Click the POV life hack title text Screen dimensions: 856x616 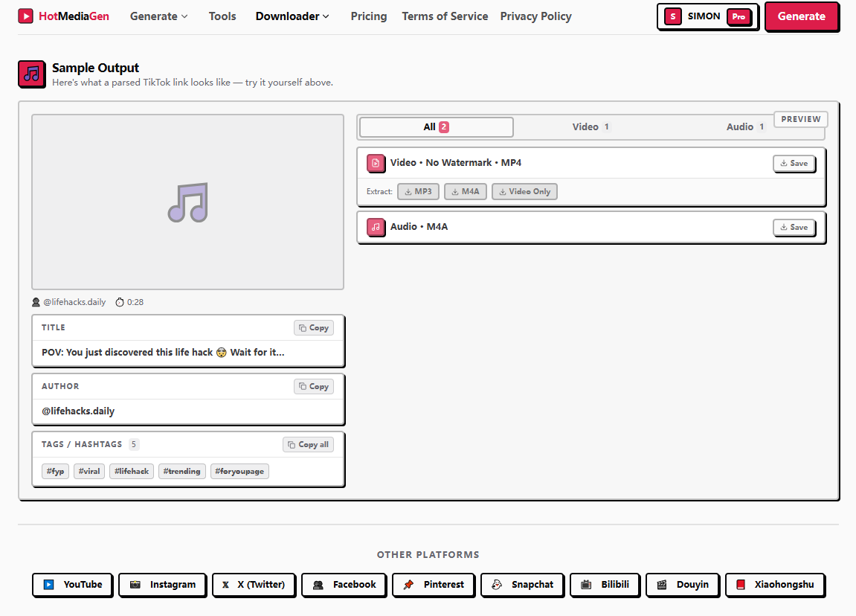[163, 352]
